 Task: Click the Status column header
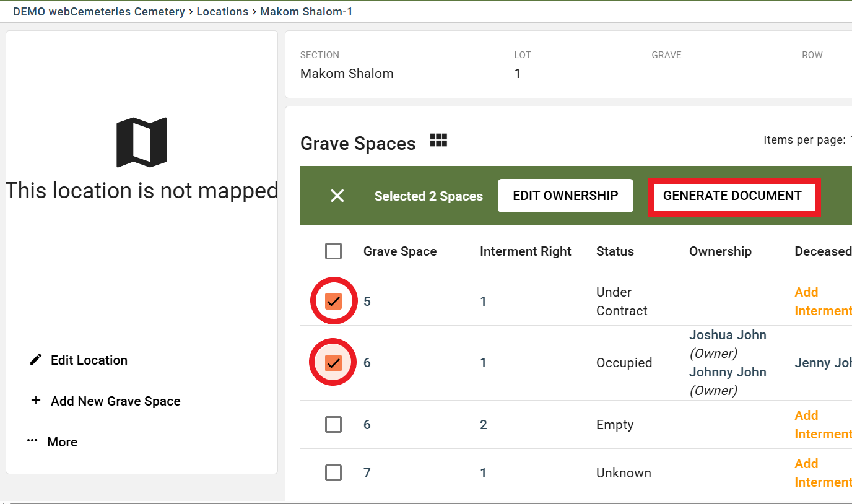[x=615, y=251]
